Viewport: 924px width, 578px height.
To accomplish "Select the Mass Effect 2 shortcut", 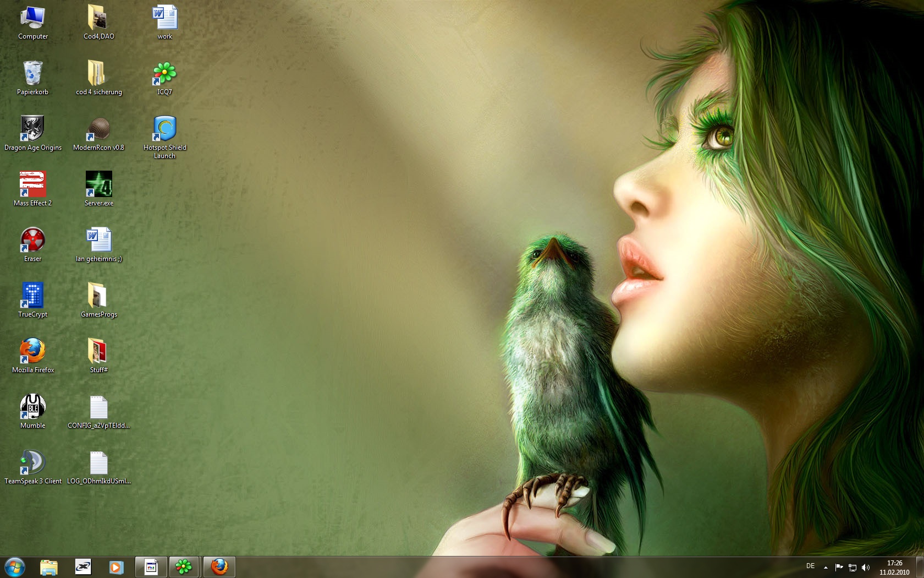I will point(33,189).
